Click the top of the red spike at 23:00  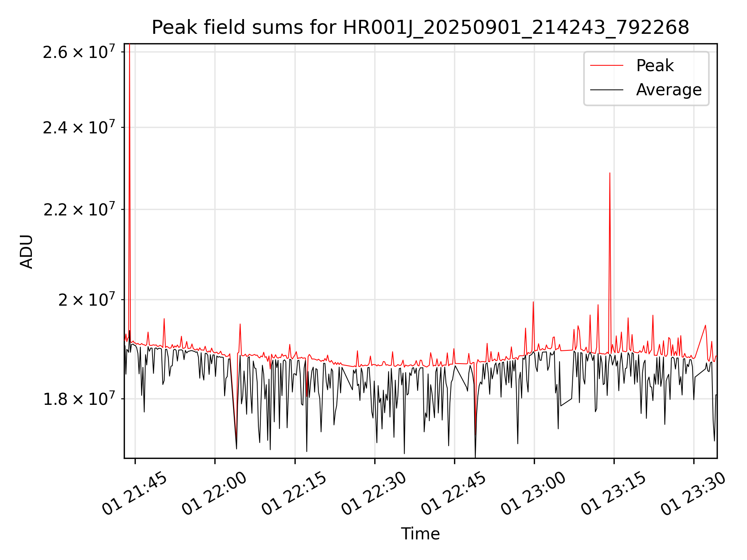pos(533,302)
